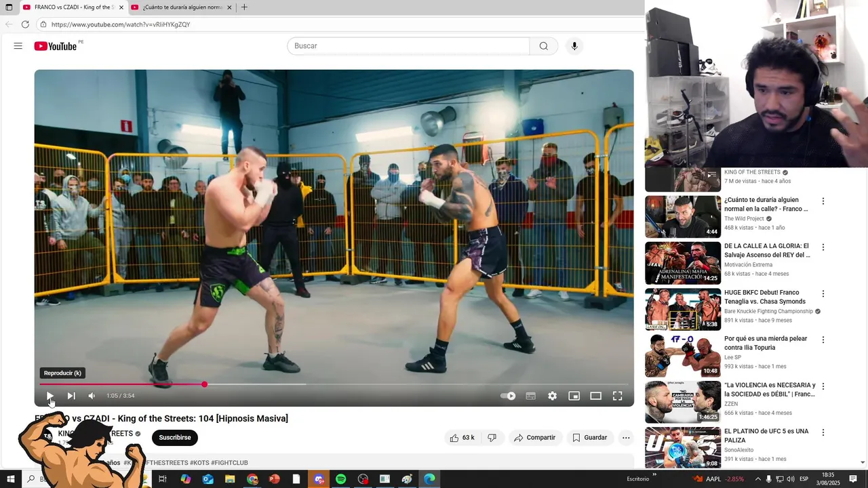Like the video with 63 k likes
The image size is (868, 488).
click(x=462, y=438)
